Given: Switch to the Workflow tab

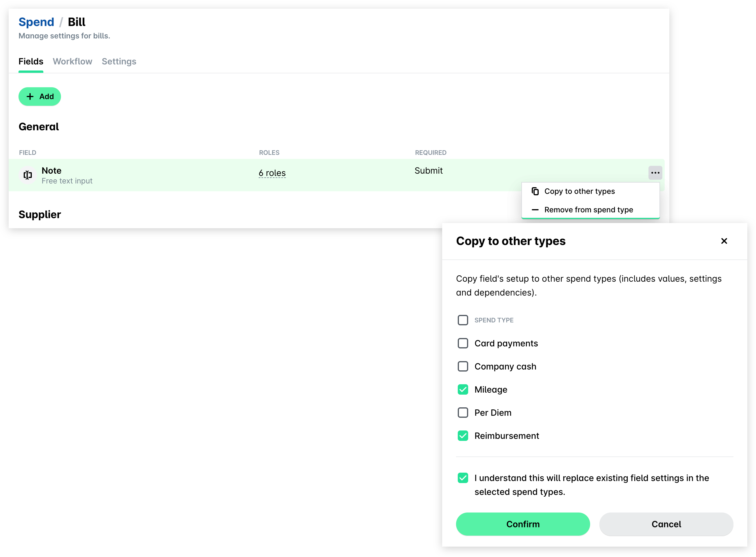Looking at the screenshot, I should pos(73,61).
